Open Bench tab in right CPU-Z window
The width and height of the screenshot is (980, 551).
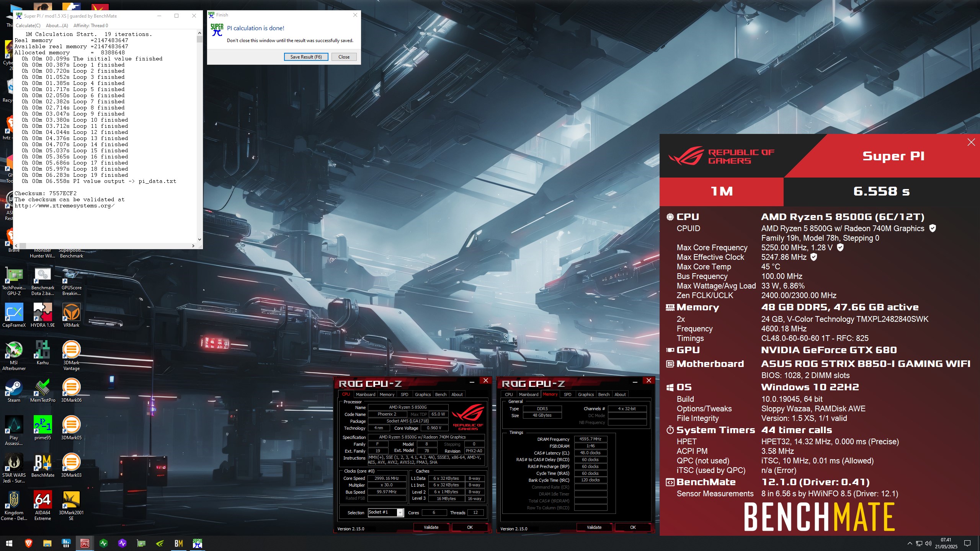[x=604, y=395]
